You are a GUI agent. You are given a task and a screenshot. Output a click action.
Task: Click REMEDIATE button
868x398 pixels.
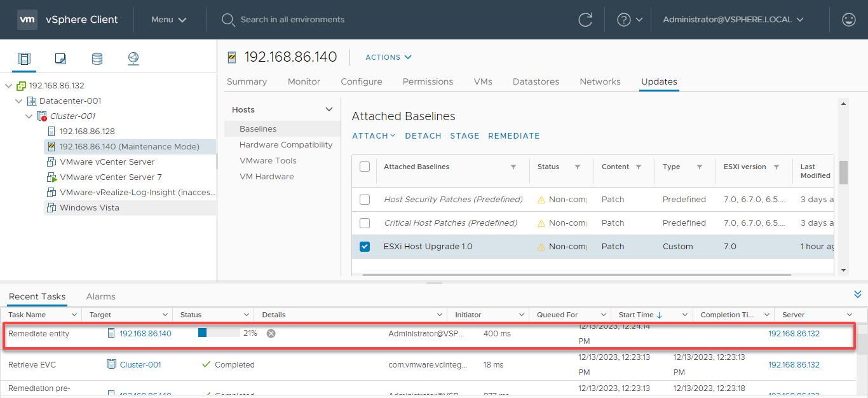tap(514, 136)
